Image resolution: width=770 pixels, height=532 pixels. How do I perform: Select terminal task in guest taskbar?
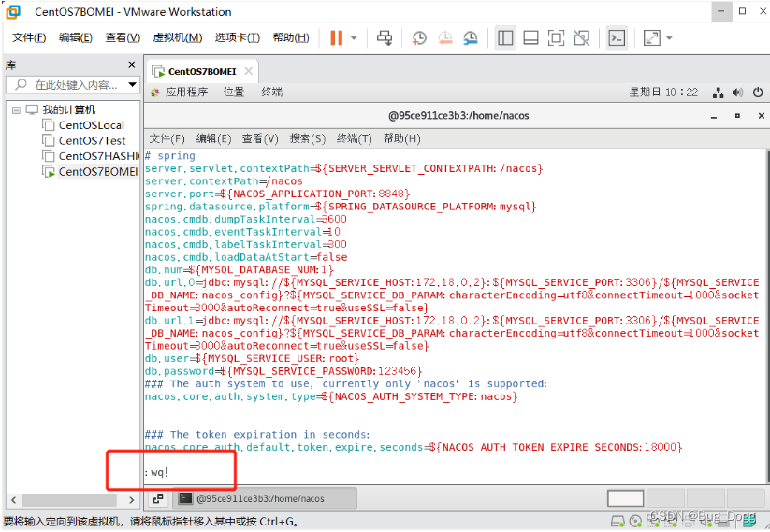266,498
